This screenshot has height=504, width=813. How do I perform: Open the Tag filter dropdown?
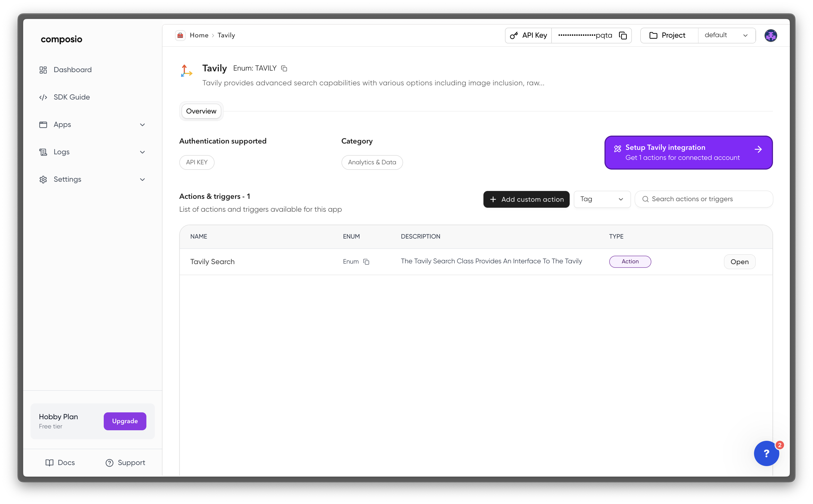pos(602,199)
